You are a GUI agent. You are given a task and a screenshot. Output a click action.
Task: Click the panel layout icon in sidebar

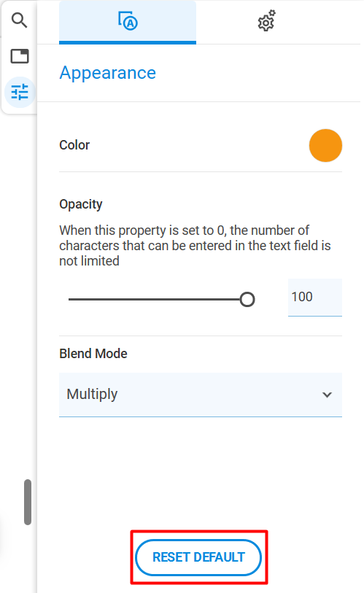click(x=19, y=56)
